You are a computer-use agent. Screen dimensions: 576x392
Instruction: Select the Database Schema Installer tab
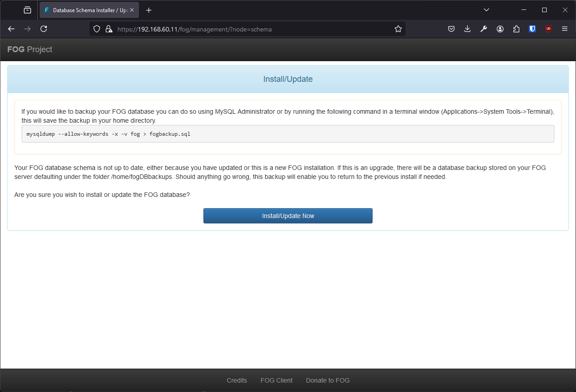(89, 10)
